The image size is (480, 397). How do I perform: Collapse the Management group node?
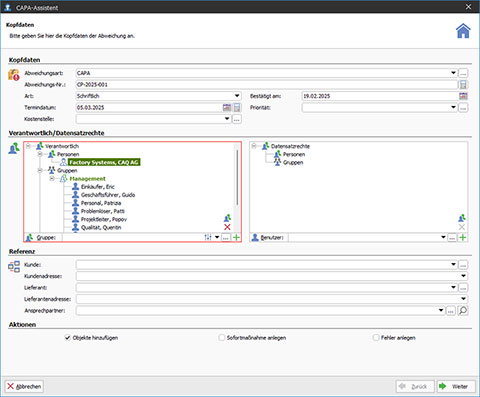tap(52, 179)
